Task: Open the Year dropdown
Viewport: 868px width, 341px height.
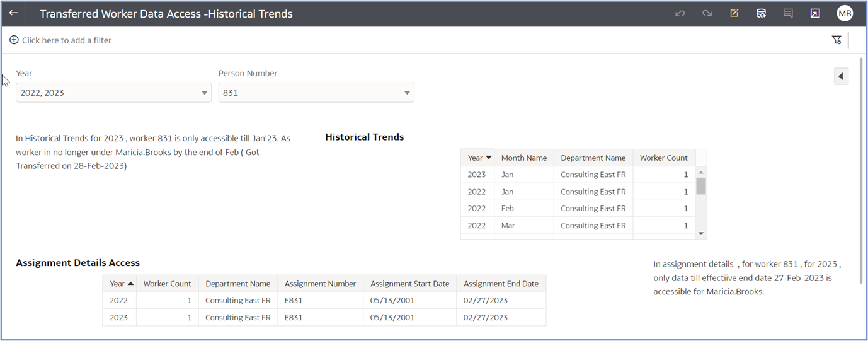Action: tap(113, 93)
